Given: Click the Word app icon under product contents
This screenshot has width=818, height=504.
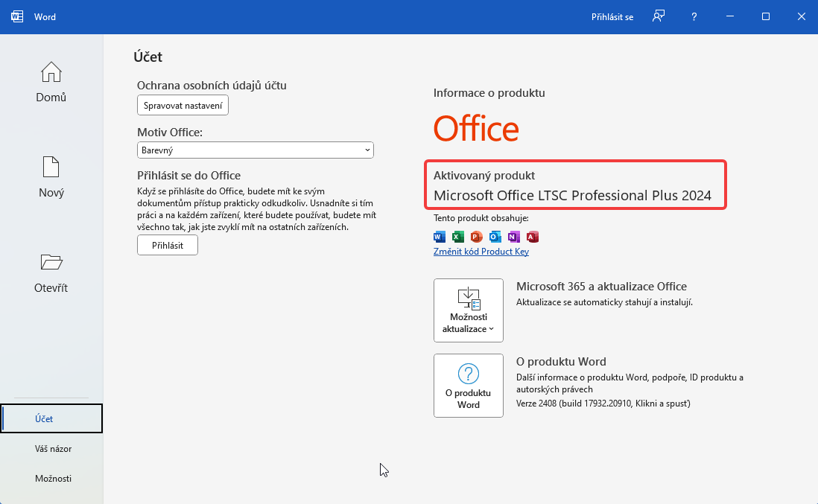Looking at the screenshot, I should click(x=440, y=237).
